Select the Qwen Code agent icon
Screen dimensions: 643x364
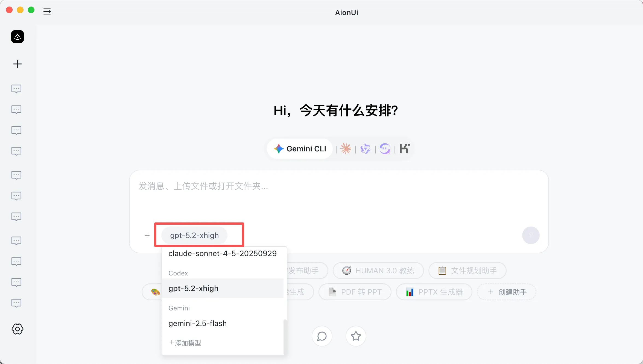point(365,149)
